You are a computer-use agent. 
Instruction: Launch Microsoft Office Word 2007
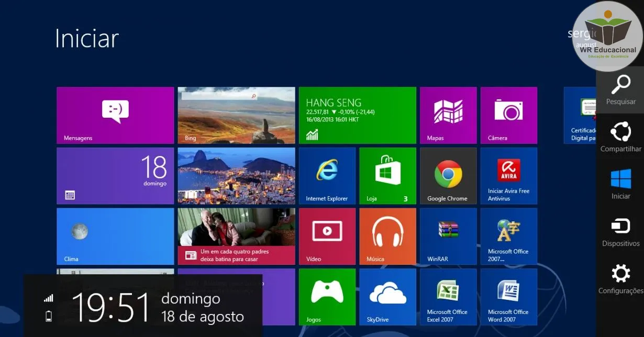pyautogui.click(x=509, y=297)
